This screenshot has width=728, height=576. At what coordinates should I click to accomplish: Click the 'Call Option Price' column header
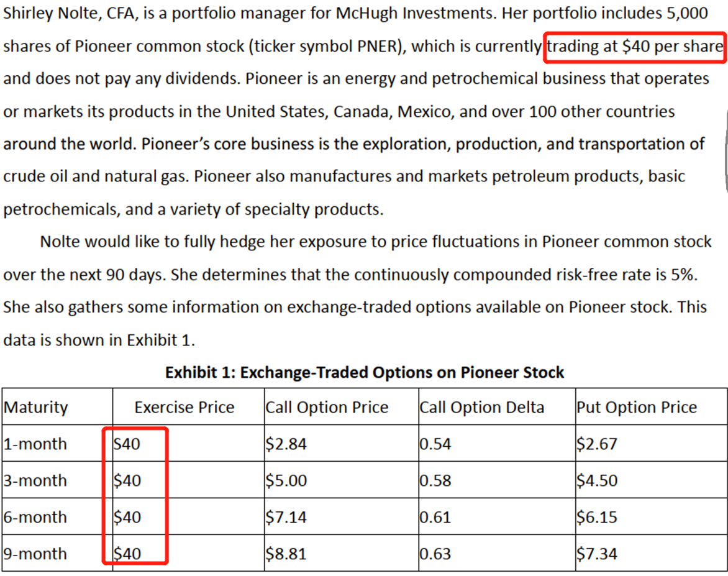pyautogui.click(x=327, y=408)
